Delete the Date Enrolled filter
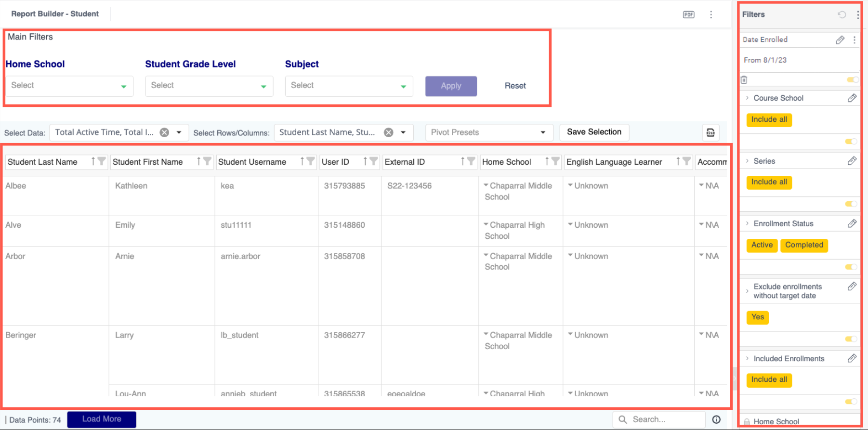Screen dimensions: 868x430 744,80
